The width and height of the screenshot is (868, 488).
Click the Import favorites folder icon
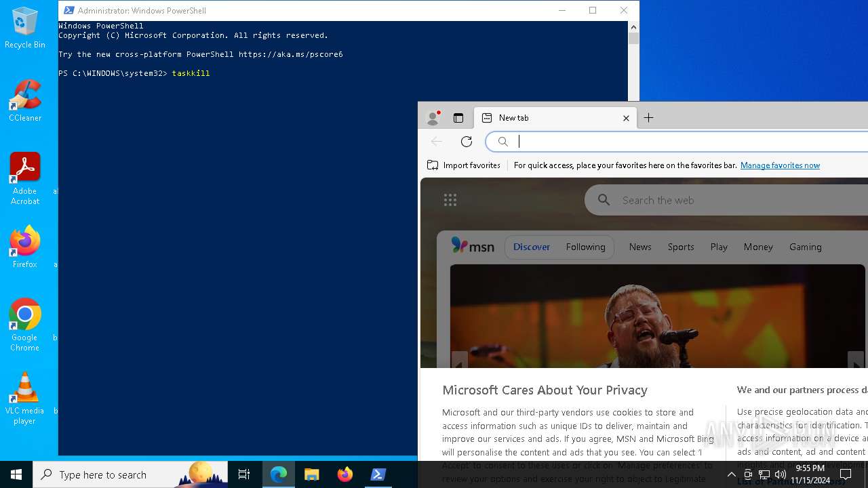(x=433, y=165)
